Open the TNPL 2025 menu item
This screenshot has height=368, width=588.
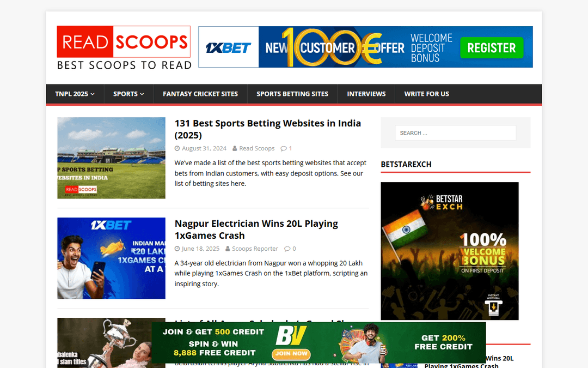click(x=75, y=94)
